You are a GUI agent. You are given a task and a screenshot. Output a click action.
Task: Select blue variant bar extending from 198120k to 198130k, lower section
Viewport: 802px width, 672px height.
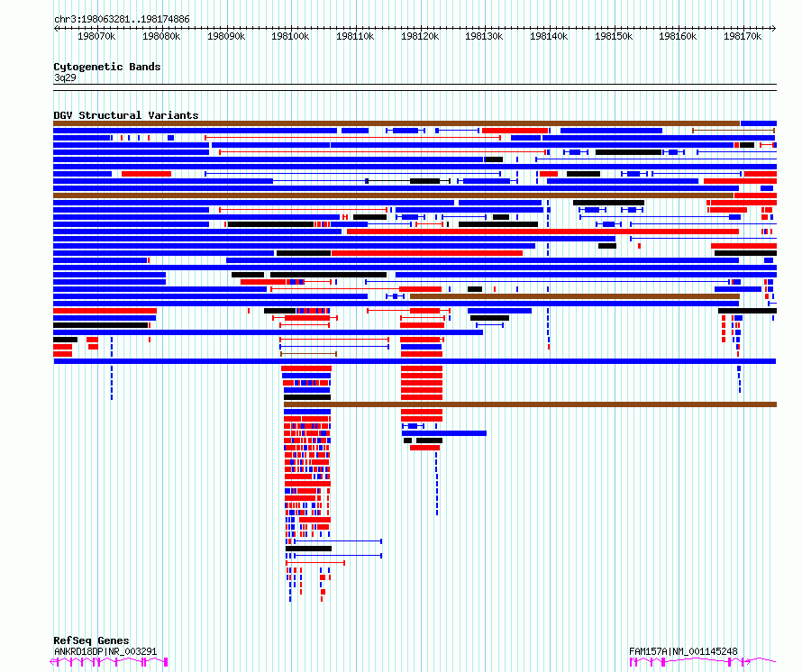pos(444,433)
